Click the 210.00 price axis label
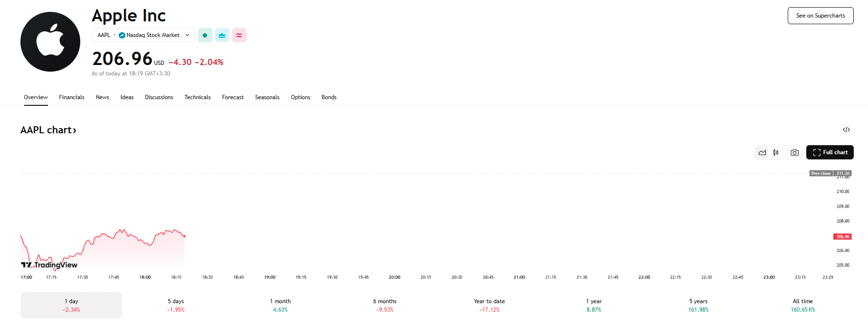This screenshot has height=334, width=868. pos(843,192)
